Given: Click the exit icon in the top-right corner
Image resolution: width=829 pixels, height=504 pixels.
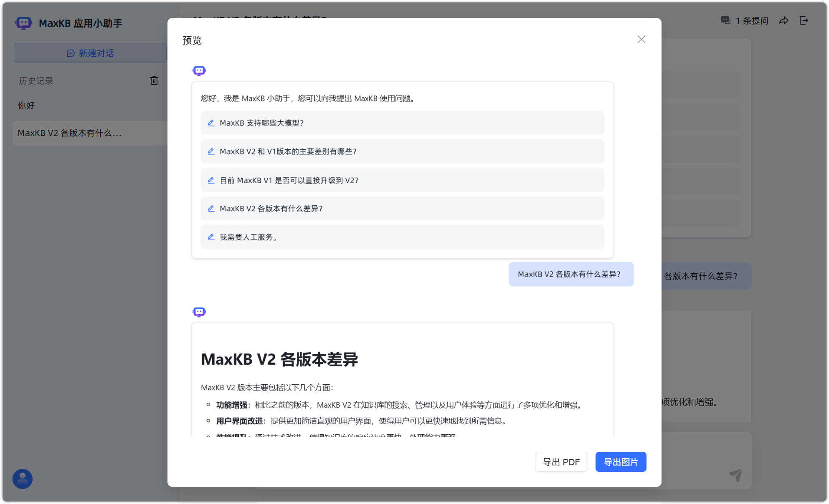Looking at the screenshot, I should point(804,20).
